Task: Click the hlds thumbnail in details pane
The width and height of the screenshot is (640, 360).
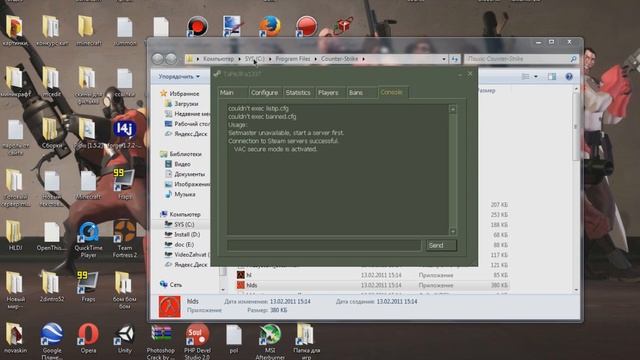Action: click(x=169, y=307)
